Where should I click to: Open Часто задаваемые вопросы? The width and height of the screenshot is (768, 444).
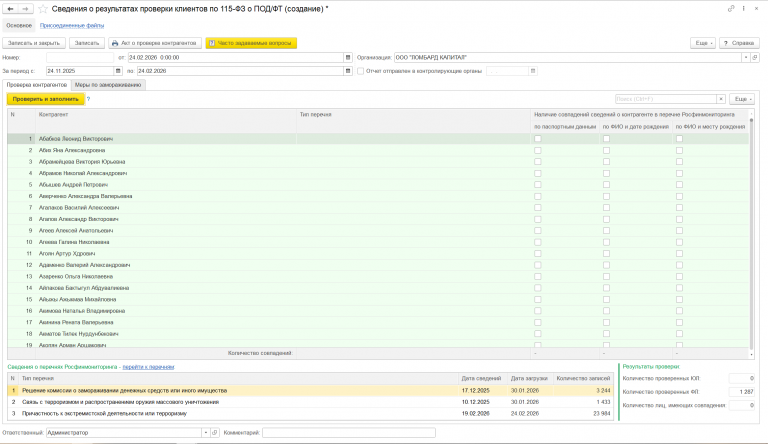coord(251,43)
